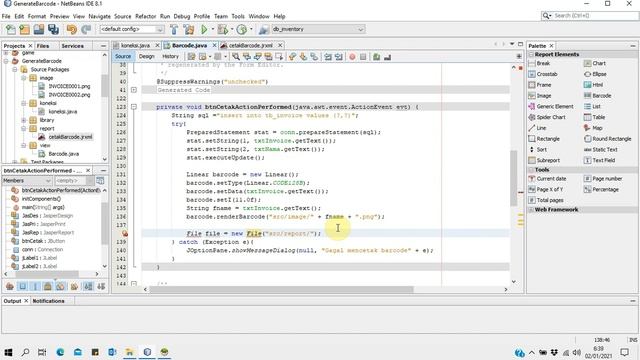Click the Open Project toolbar icon
Viewport: 640px width, 360px height.
[39, 29]
